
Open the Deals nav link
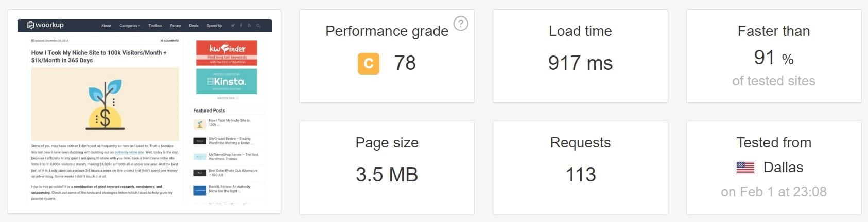[194, 26]
